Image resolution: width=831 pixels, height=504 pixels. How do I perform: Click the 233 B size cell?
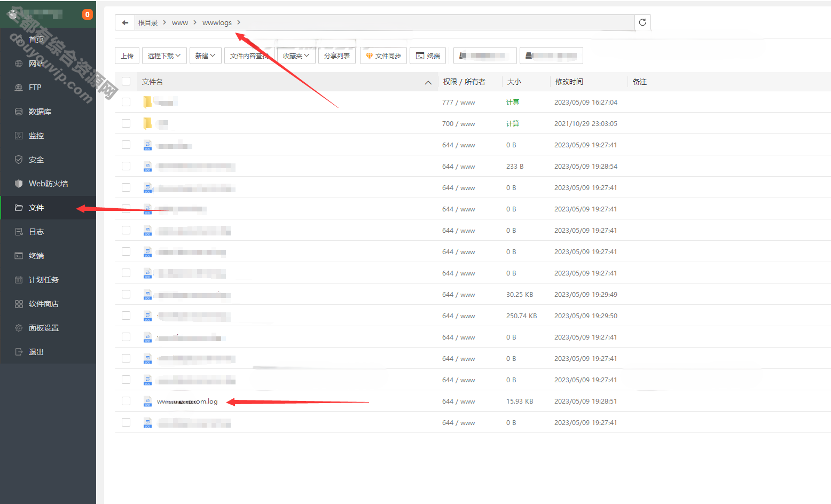point(515,166)
